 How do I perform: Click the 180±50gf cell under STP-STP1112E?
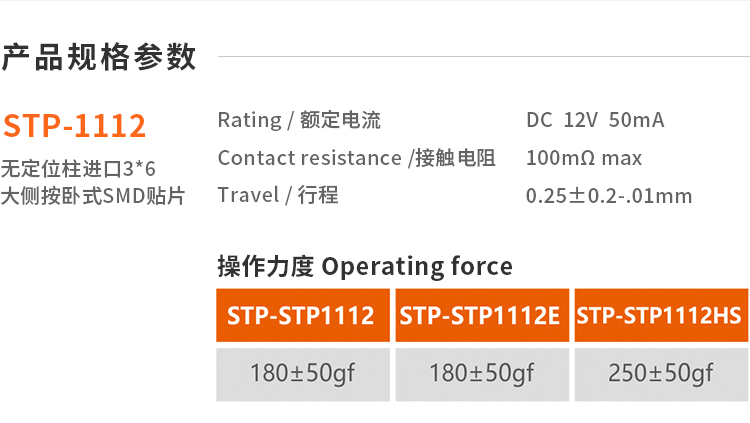[x=481, y=374]
